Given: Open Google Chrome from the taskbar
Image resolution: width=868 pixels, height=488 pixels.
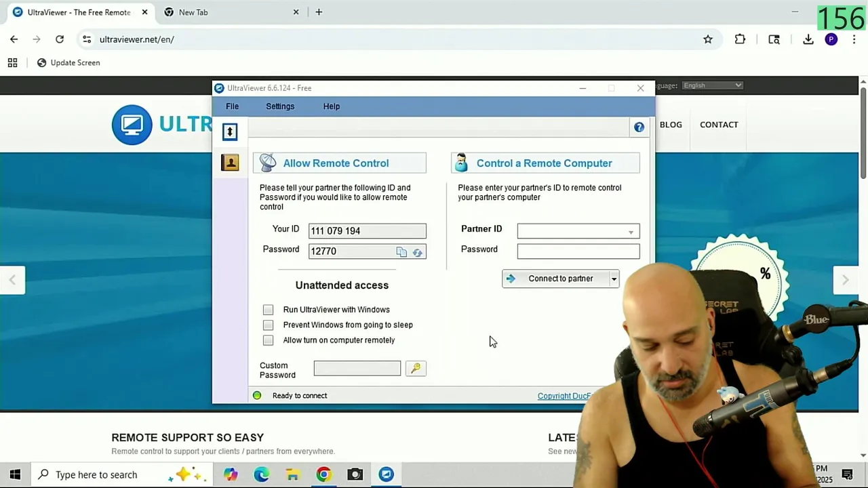Looking at the screenshot, I should pyautogui.click(x=323, y=474).
